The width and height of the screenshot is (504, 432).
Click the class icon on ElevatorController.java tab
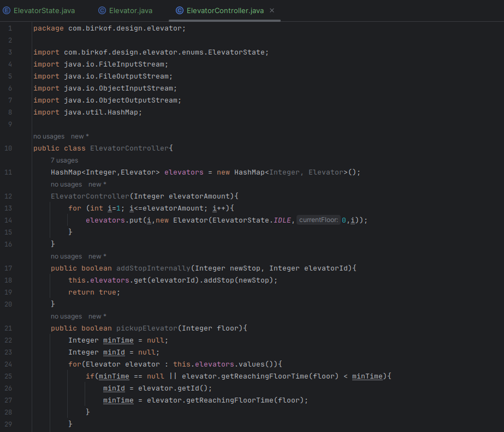[180, 10]
